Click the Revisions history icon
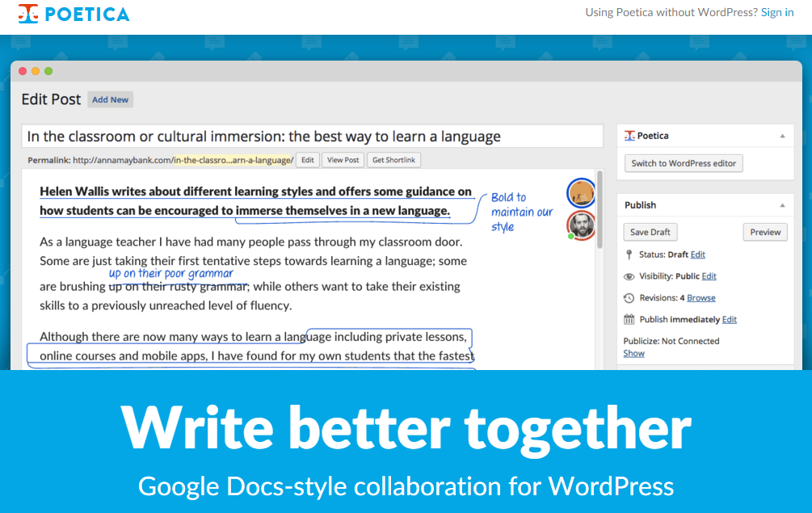The image size is (812, 513). tap(629, 298)
